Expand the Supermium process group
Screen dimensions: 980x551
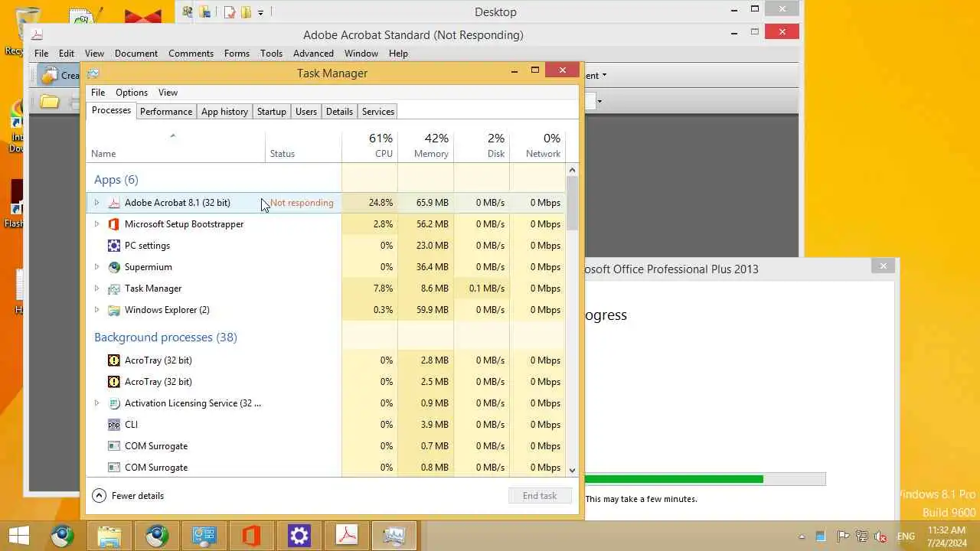pos(96,267)
